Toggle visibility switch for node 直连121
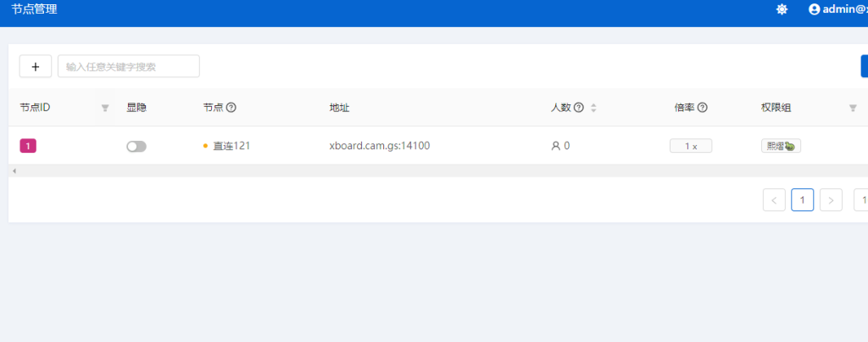Screen dimensions: 868x342 136,146
